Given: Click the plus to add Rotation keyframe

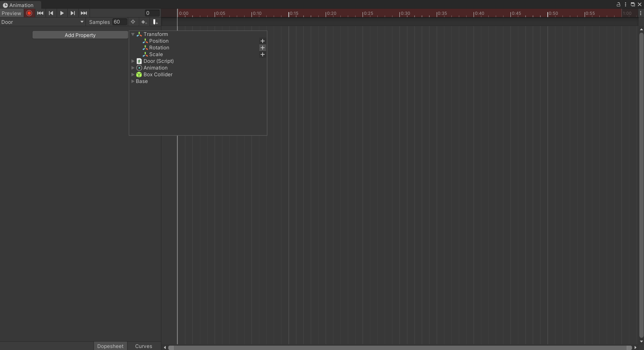Looking at the screenshot, I should [x=262, y=48].
